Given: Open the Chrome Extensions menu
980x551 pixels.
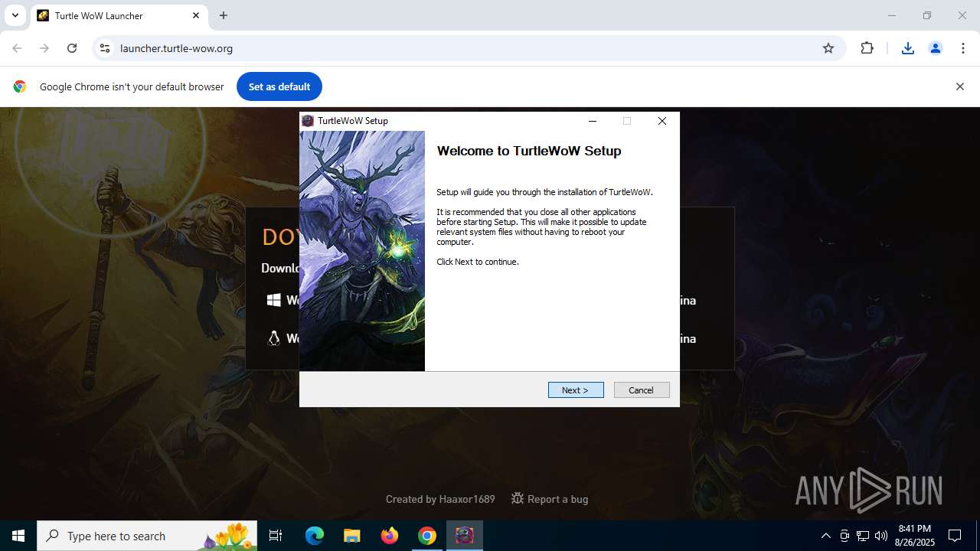Looking at the screenshot, I should point(867,48).
